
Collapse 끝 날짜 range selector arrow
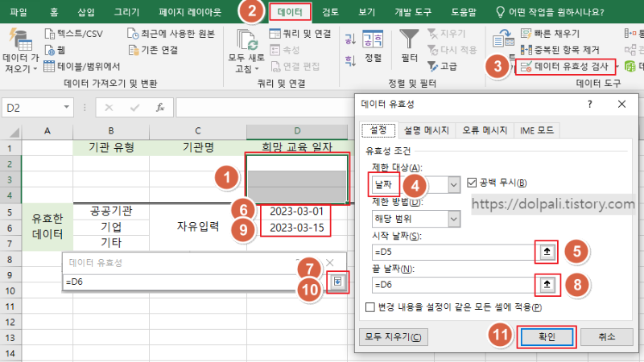pyautogui.click(x=547, y=284)
